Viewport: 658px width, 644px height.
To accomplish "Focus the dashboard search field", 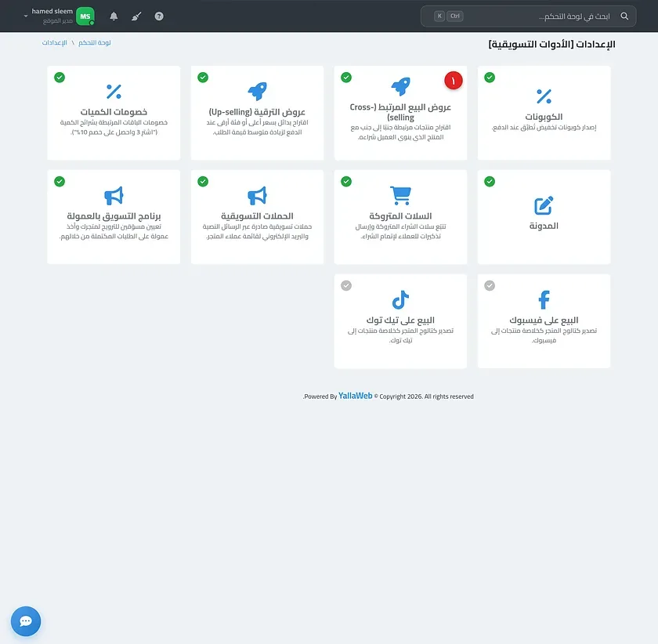I will pos(528,16).
